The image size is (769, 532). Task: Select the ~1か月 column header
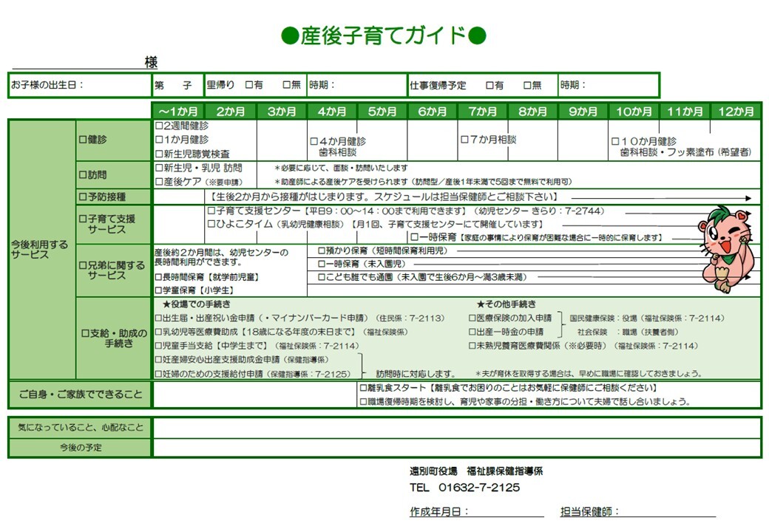coord(177,109)
